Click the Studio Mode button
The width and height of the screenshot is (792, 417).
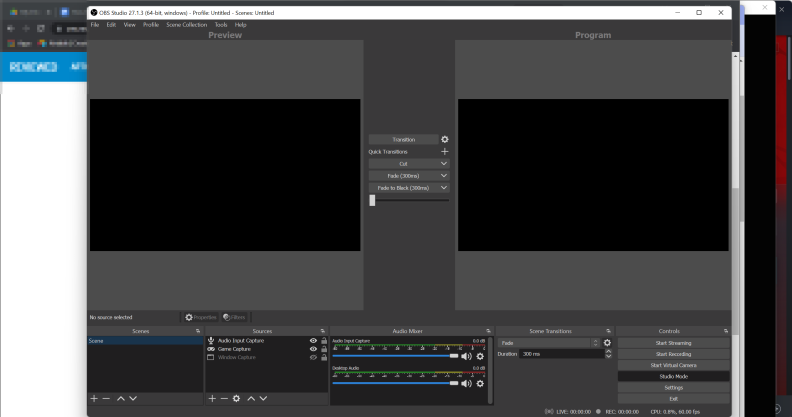coord(673,377)
